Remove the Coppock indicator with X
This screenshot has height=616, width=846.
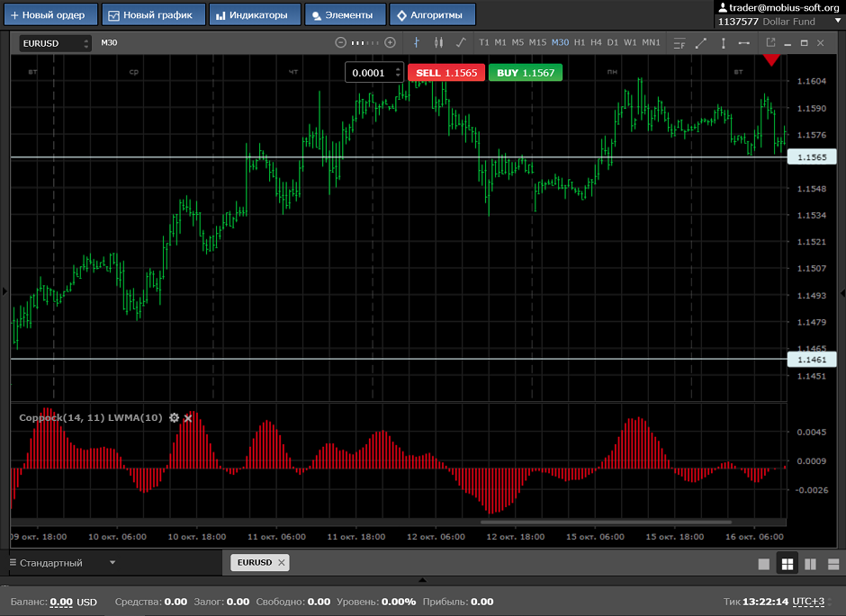[x=188, y=418]
